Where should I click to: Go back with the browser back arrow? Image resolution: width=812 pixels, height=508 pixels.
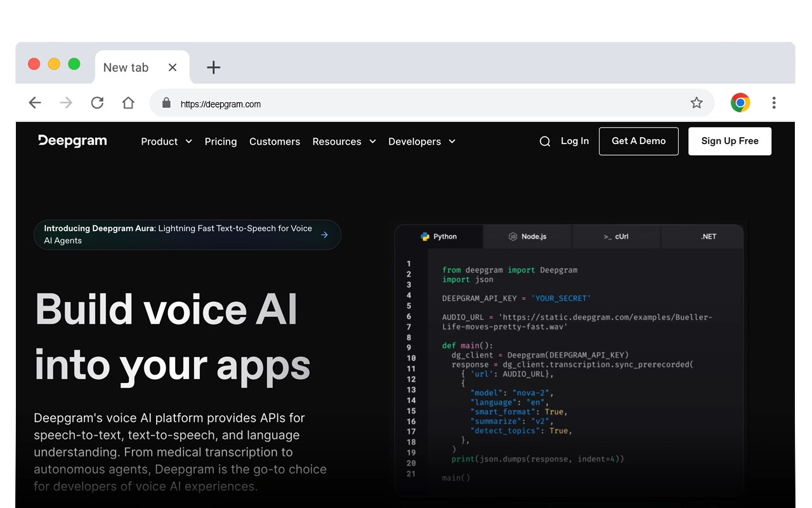tap(35, 103)
